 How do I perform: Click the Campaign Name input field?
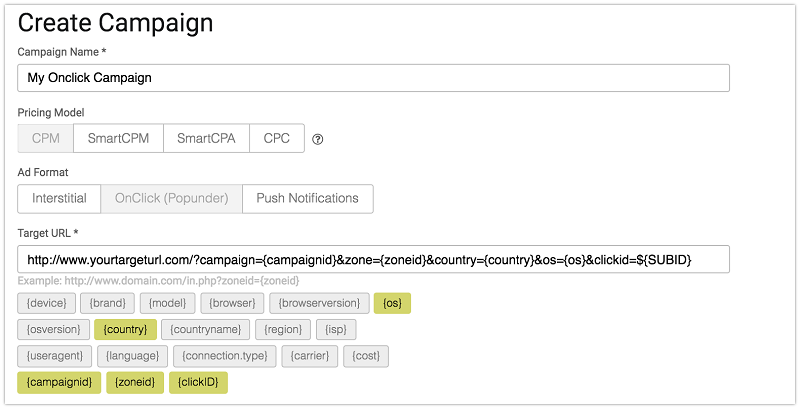373,78
